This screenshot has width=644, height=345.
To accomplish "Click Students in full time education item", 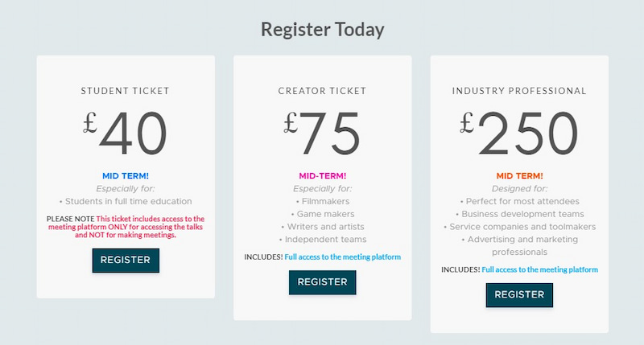I will click(x=126, y=201).
